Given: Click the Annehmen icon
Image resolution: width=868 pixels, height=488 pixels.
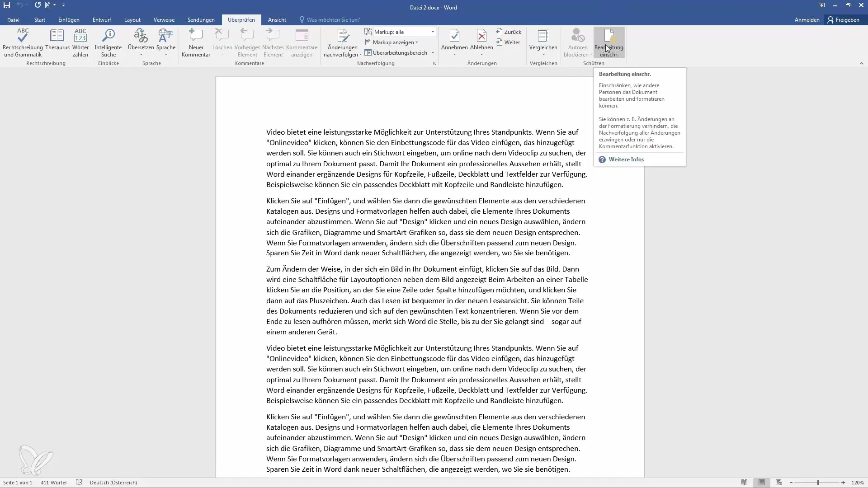Looking at the screenshot, I should coord(454,36).
